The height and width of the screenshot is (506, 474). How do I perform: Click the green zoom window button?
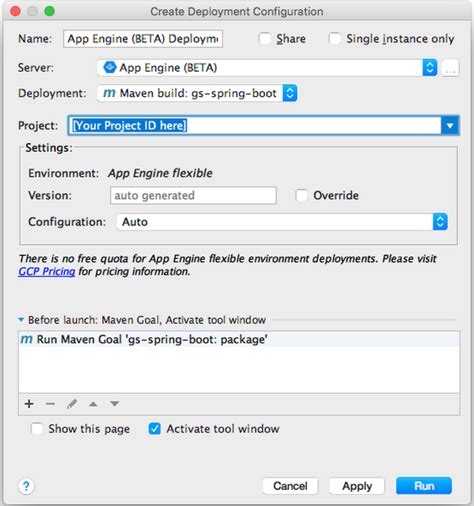coord(50,11)
